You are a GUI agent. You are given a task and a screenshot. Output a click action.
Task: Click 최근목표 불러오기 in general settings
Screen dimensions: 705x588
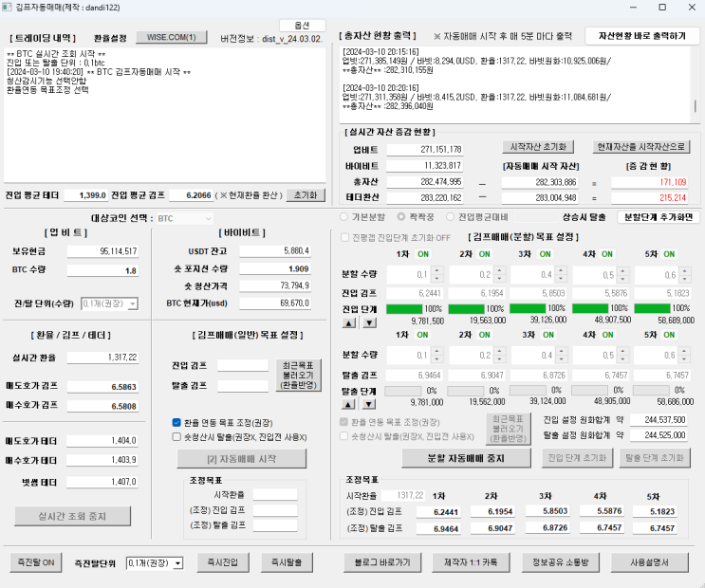point(299,375)
